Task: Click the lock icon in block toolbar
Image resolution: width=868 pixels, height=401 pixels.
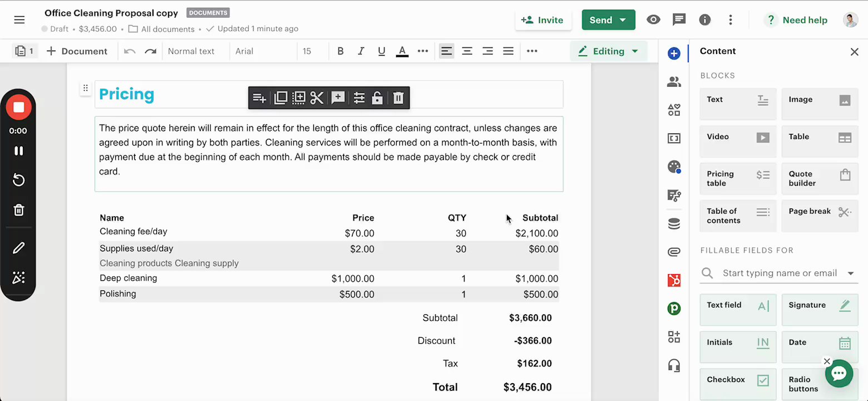Action: (377, 98)
